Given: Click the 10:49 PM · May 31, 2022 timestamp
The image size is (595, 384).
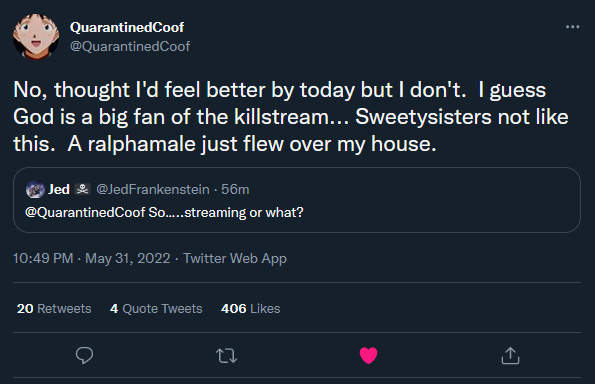Looking at the screenshot, I should pyautogui.click(x=91, y=258).
